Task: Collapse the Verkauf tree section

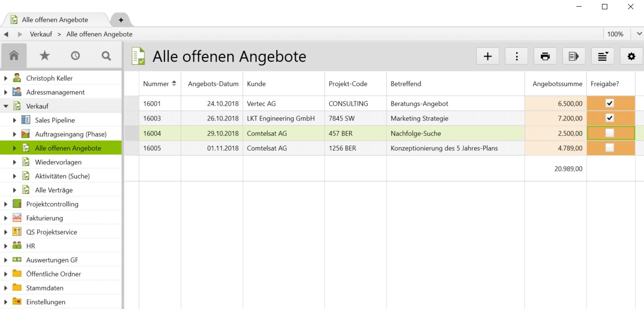Action: (x=5, y=106)
